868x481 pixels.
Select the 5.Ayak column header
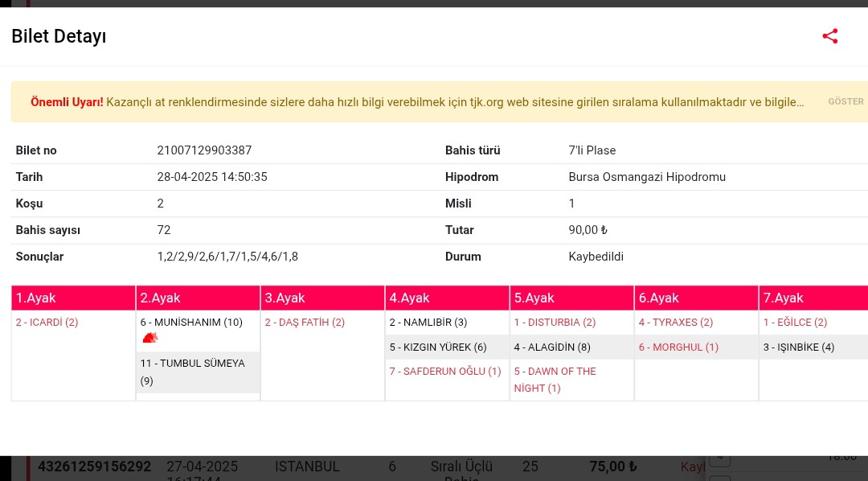572,298
